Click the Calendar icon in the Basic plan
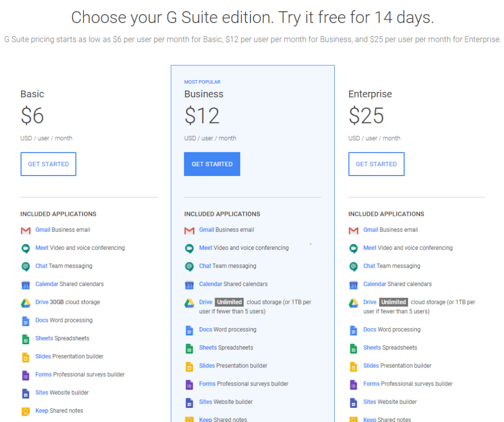Screen dimensions: 504x422 26,285
